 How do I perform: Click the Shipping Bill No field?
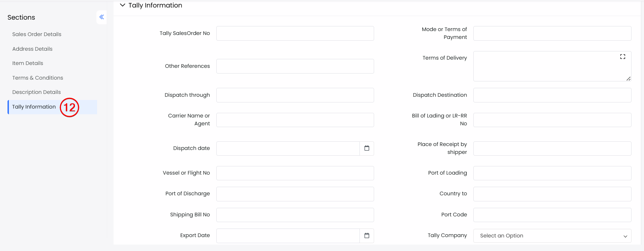295,215
